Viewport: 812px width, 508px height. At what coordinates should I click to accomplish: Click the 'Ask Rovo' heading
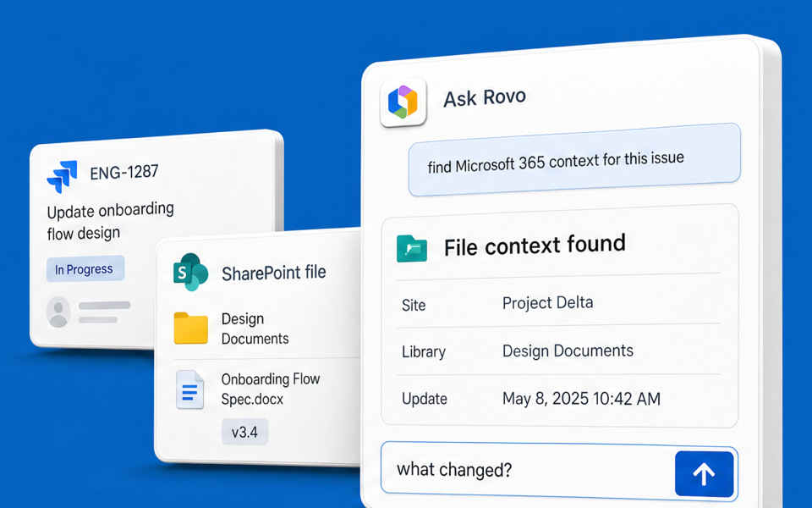[485, 98]
